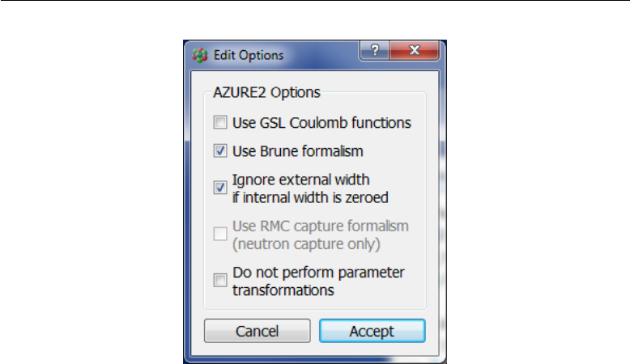Click the 'Use RMC capture formalism' disabled label
This screenshot has width=630, height=364.
tap(321, 226)
